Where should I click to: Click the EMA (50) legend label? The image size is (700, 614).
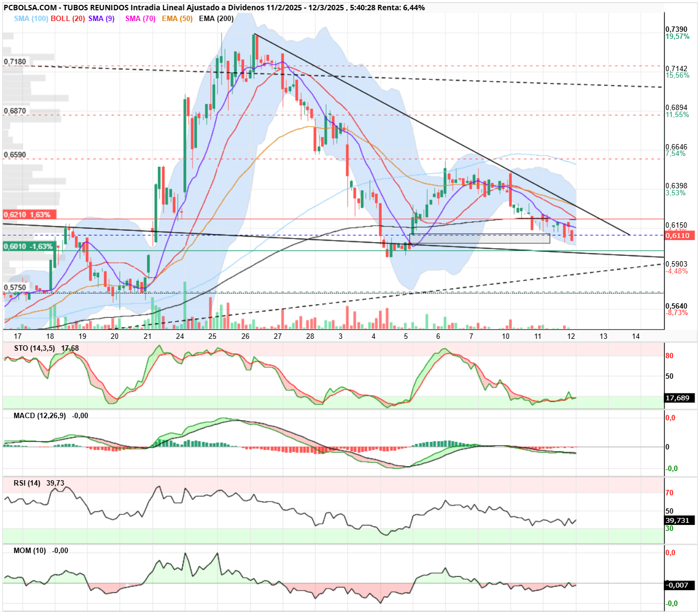(x=177, y=18)
